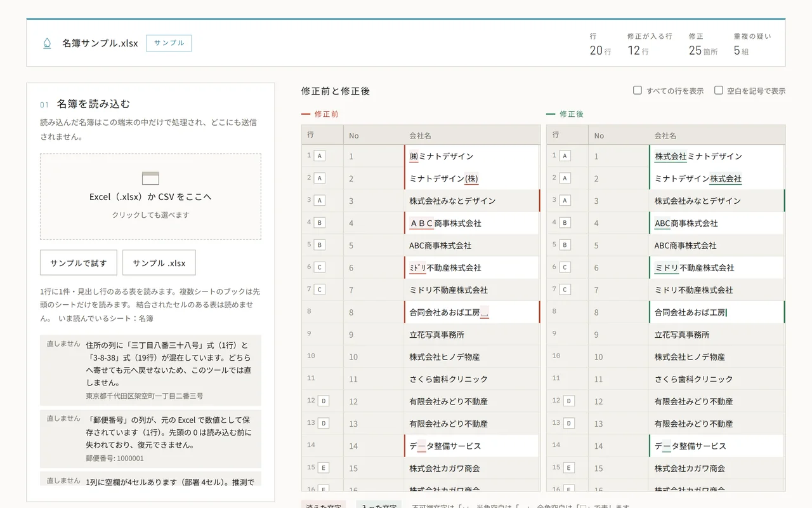Enable the すべての行を表示 checkbox
The height and width of the screenshot is (508, 812).
pos(638,90)
